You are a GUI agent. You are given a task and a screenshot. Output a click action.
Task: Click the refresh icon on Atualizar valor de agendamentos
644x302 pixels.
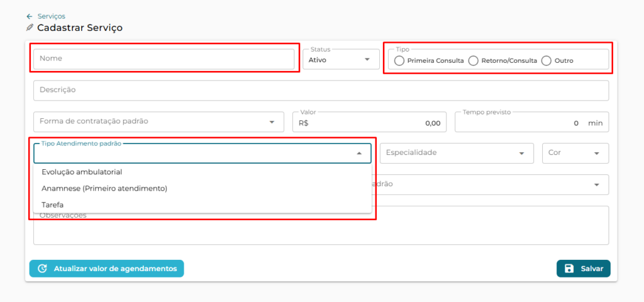(42, 269)
